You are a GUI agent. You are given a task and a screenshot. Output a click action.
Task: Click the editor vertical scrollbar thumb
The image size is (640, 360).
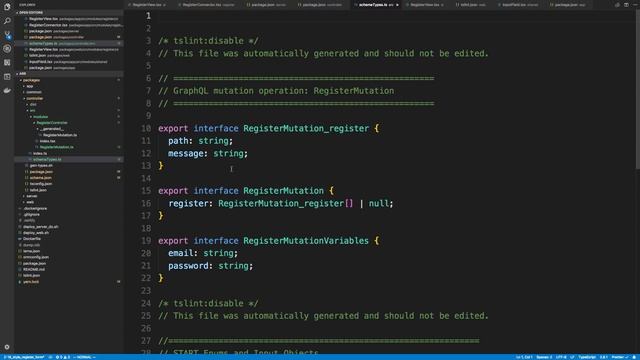(x=638, y=89)
